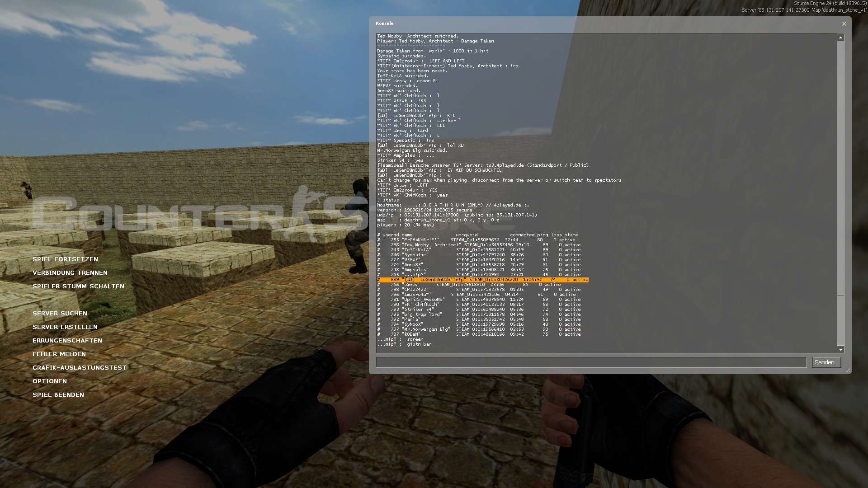Screen dimensions: 868x488
Task: Open Errungenschaften
Action: coord(67,341)
